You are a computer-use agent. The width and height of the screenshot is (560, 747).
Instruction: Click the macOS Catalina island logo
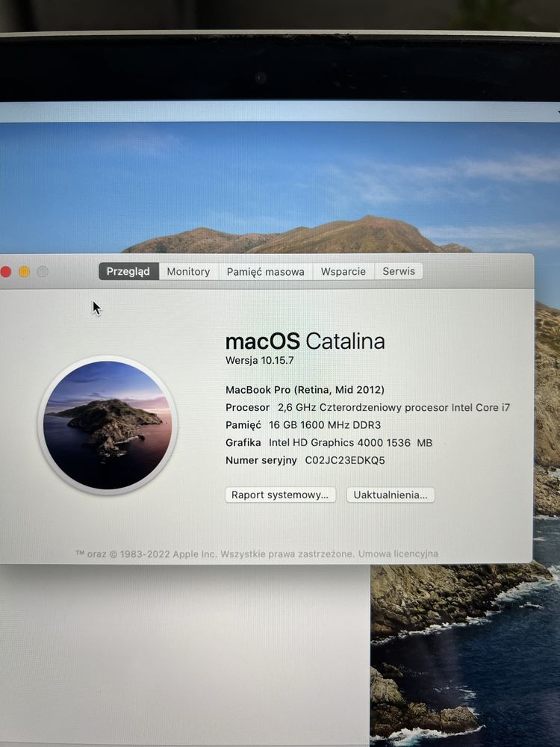[108, 425]
